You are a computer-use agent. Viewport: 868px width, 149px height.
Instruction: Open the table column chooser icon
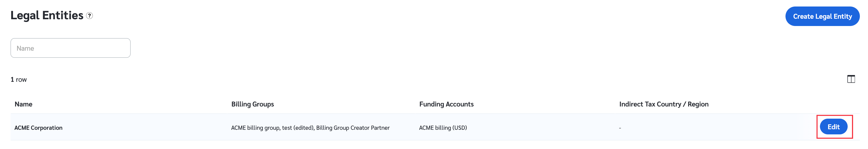pyautogui.click(x=851, y=79)
